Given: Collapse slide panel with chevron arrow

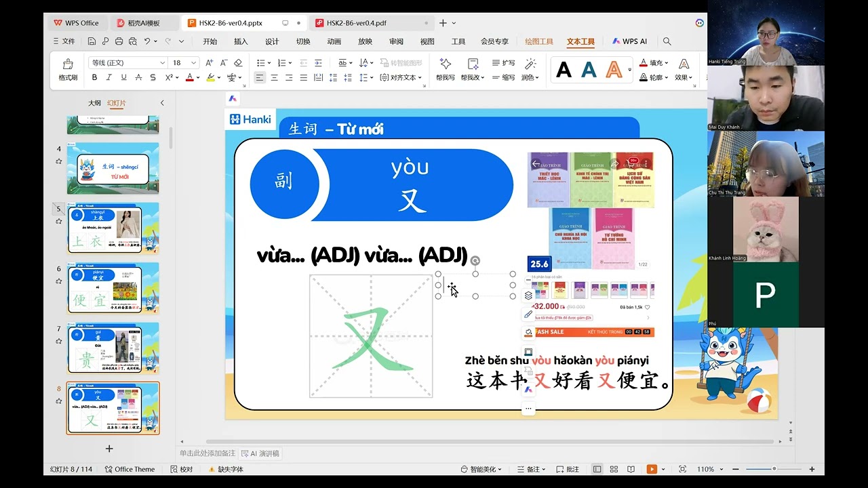Looking at the screenshot, I should coord(162,103).
